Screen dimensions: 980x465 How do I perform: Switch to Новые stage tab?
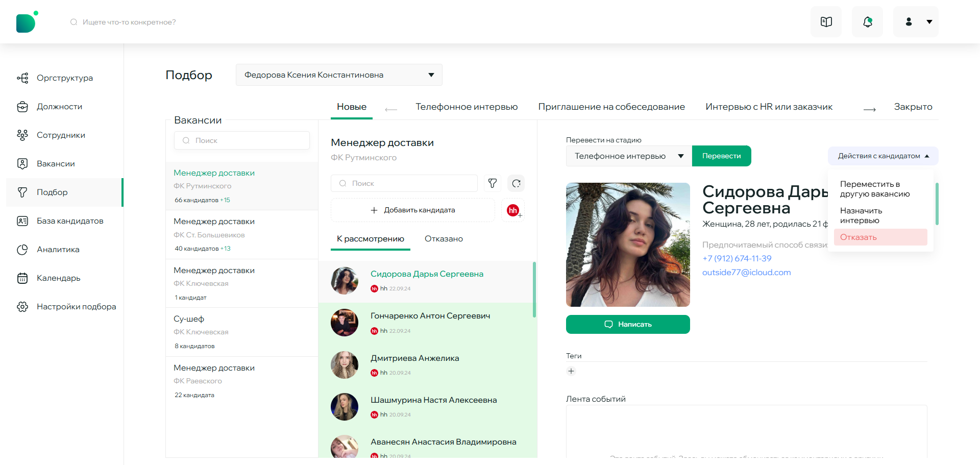coord(352,107)
